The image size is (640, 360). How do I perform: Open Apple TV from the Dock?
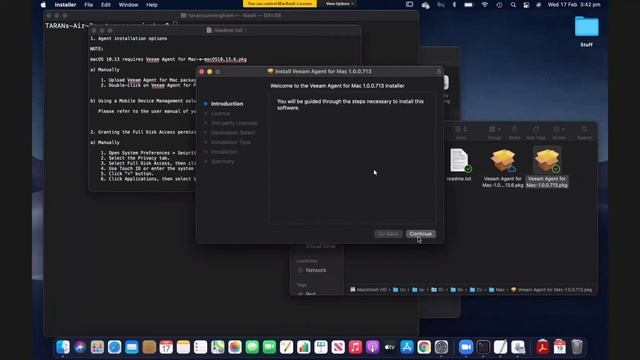pos(390,347)
